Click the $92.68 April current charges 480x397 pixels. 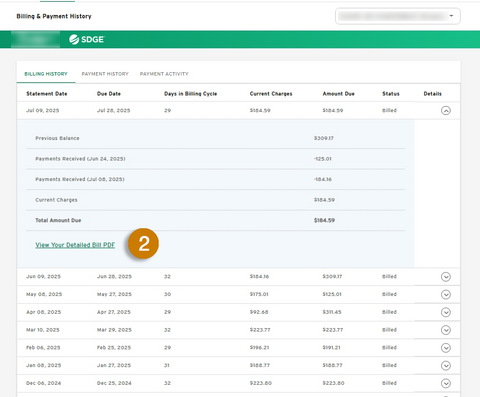[x=259, y=312]
